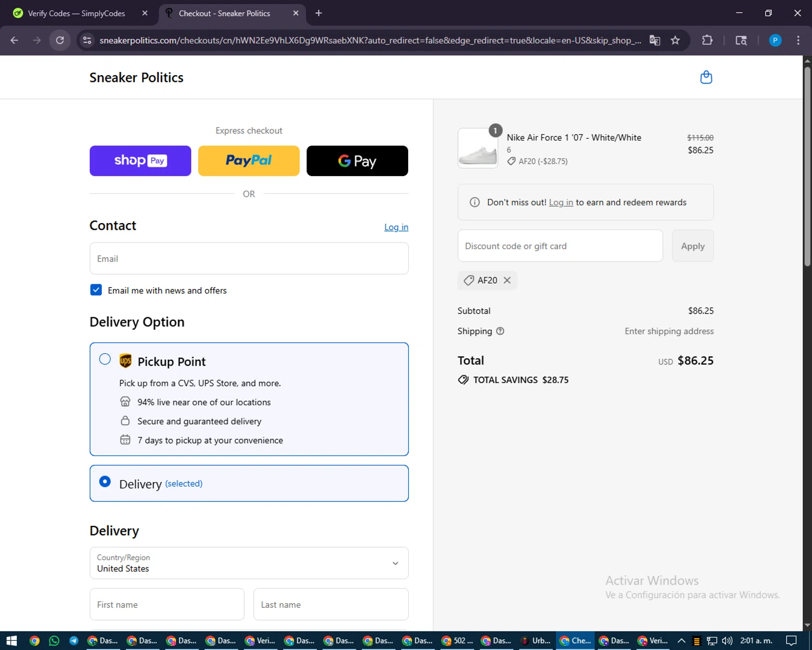Focus the First name field
Image resolution: width=812 pixels, height=650 pixels.
[167, 604]
